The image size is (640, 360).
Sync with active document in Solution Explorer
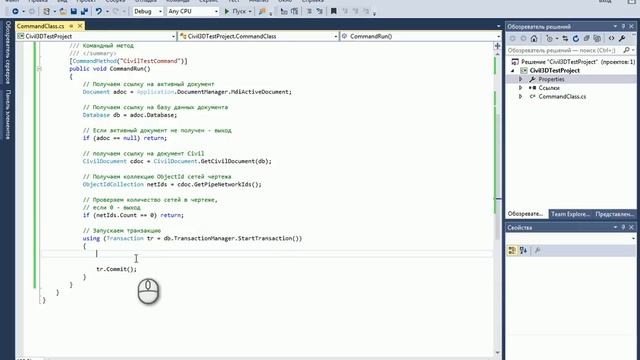pos(565,39)
